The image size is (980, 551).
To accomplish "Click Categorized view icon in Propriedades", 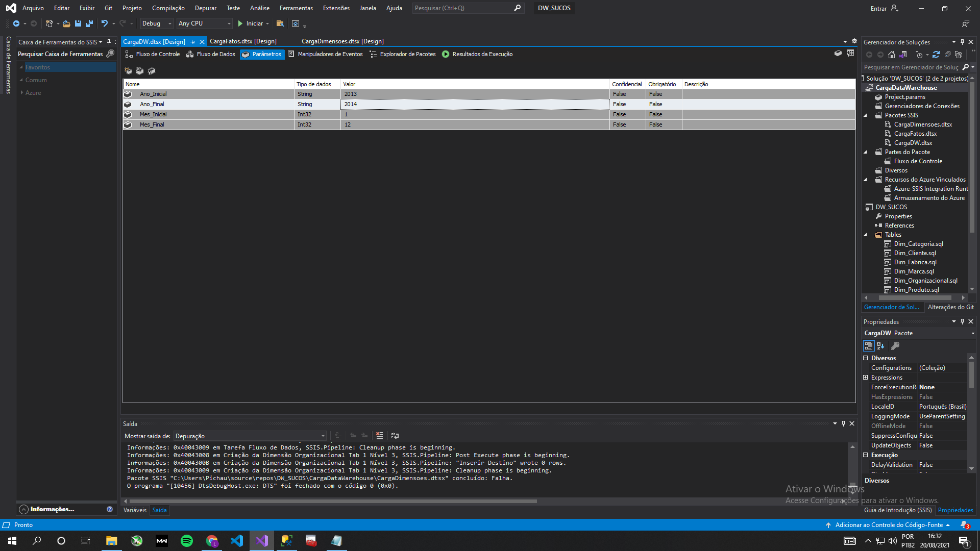I will 869,346.
